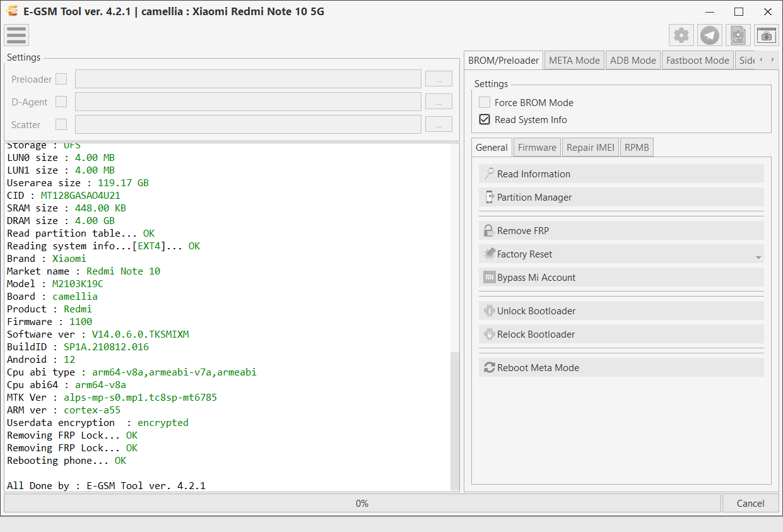This screenshot has width=783, height=532.
Task: Click the 0% progress bar
Action: 362,503
